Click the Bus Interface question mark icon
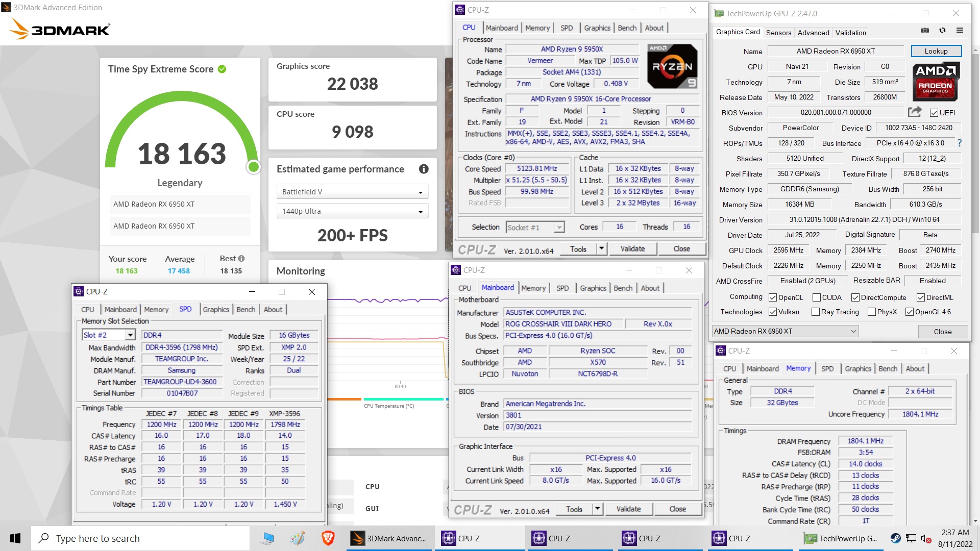The image size is (980, 551). (960, 143)
